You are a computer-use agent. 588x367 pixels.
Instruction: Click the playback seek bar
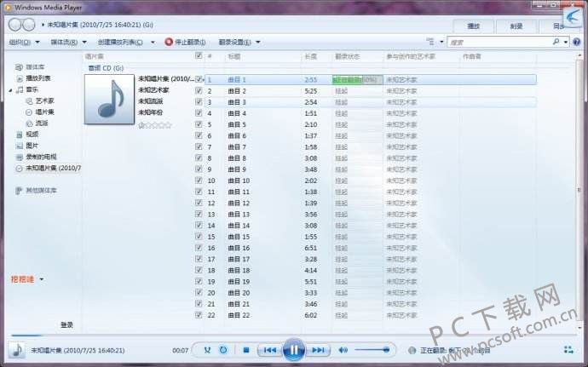point(294,335)
